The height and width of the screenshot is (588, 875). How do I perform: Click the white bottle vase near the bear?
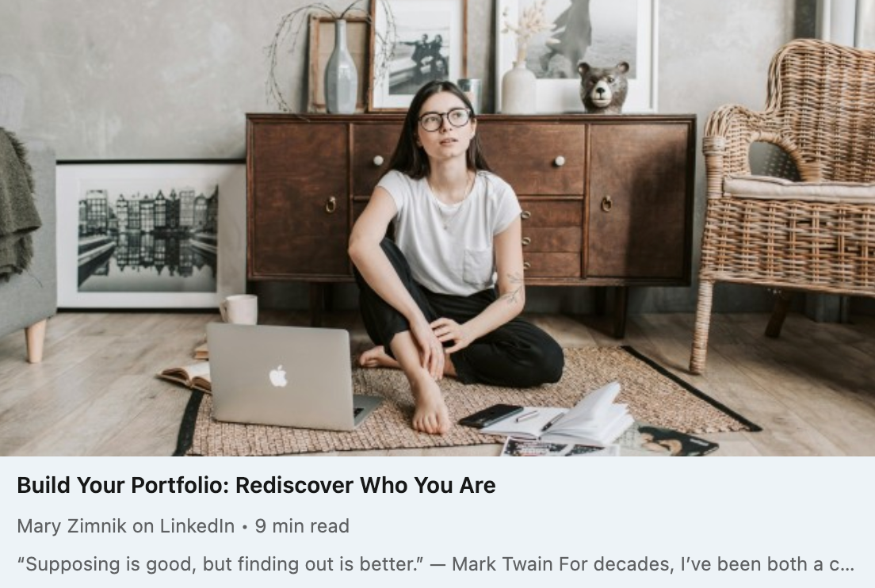[518, 87]
